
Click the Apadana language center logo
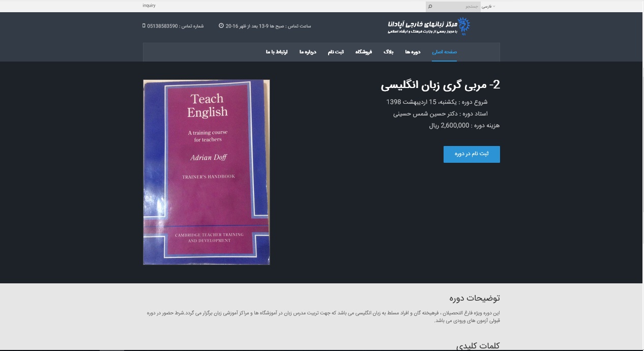428,26
